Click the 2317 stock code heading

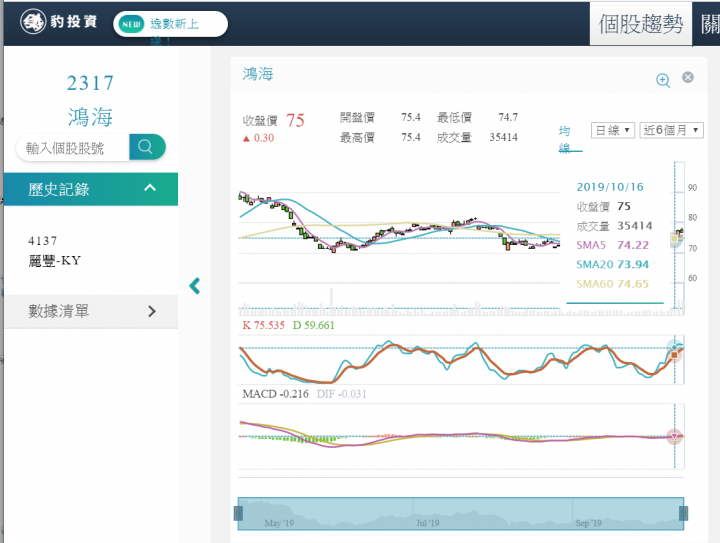click(90, 83)
